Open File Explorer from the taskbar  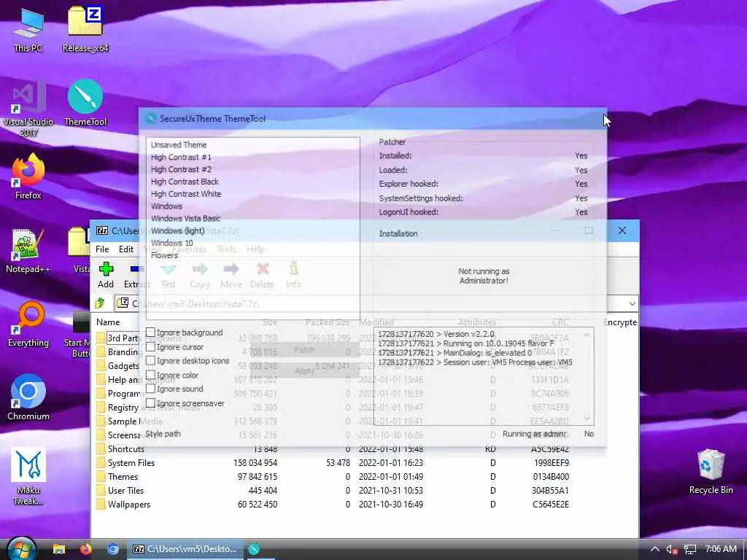(58, 549)
